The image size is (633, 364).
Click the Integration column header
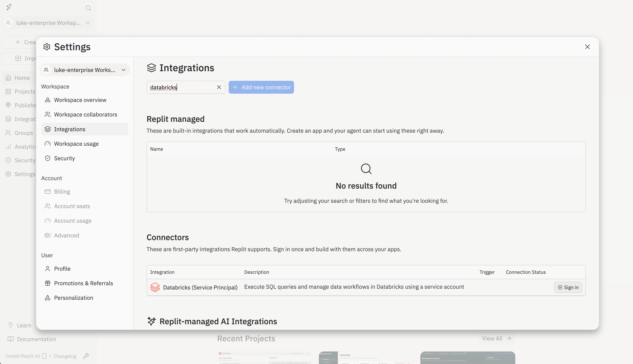point(162,272)
